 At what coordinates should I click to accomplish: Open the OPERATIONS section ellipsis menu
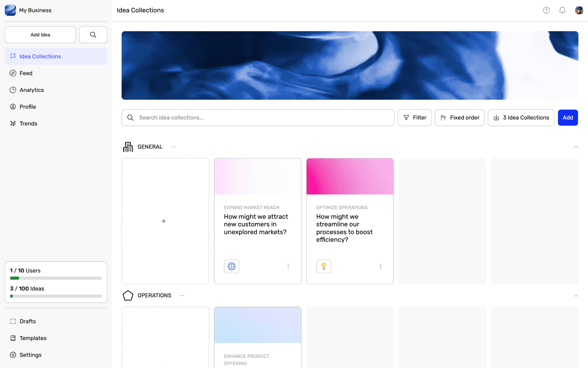point(182,295)
